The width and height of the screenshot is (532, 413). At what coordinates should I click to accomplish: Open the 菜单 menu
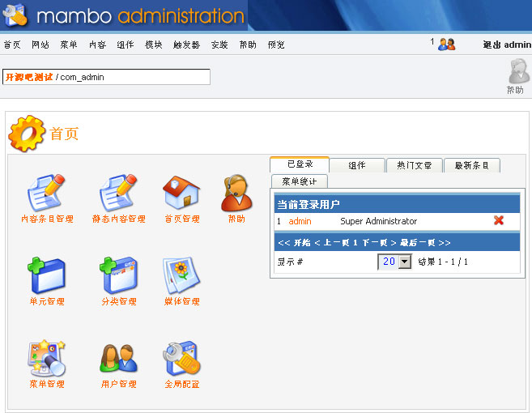point(69,45)
